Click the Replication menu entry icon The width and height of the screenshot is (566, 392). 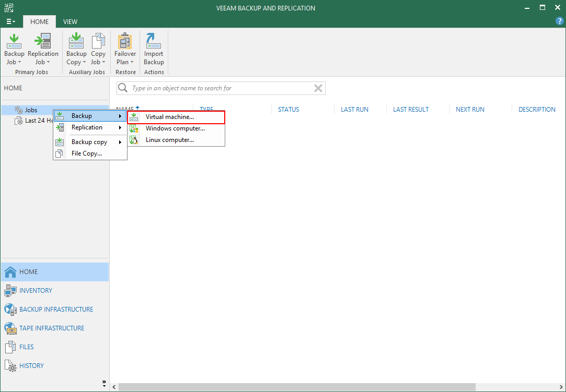pyautogui.click(x=60, y=127)
